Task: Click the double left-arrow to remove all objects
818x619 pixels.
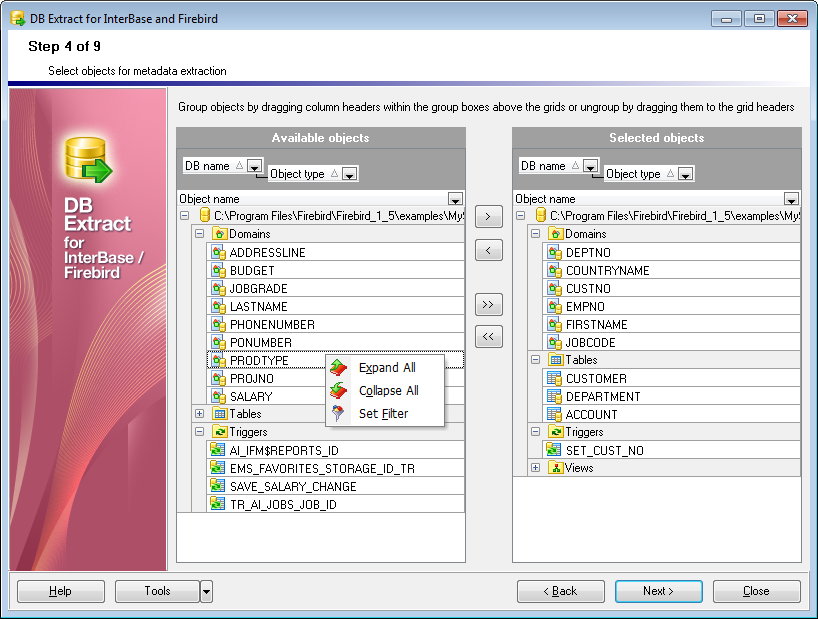Action: [x=489, y=336]
